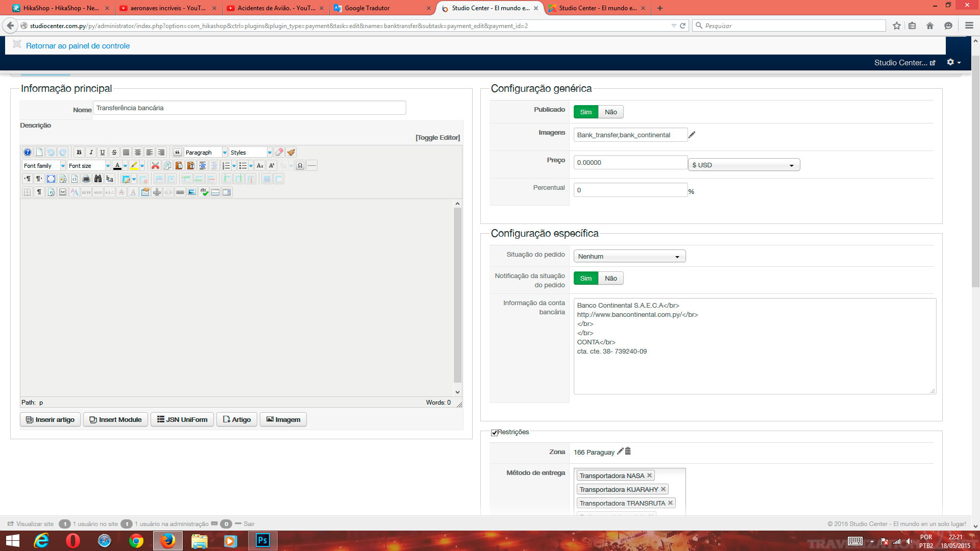Screen dimensions: 980x551
Task: Expand the Situação do pedido dropdown
Action: click(x=629, y=257)
